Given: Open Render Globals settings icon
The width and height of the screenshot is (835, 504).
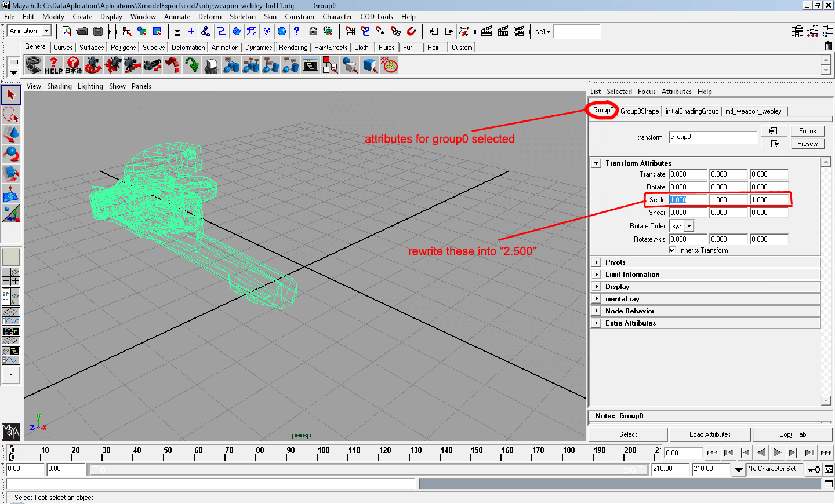Looking at the screenshot, I should coord(519,31).
